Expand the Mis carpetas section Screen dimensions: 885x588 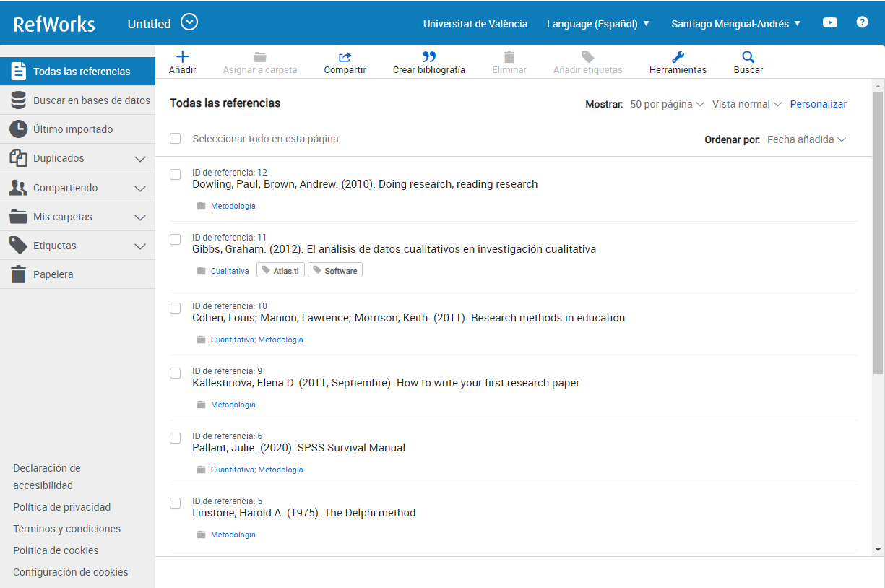140,217
